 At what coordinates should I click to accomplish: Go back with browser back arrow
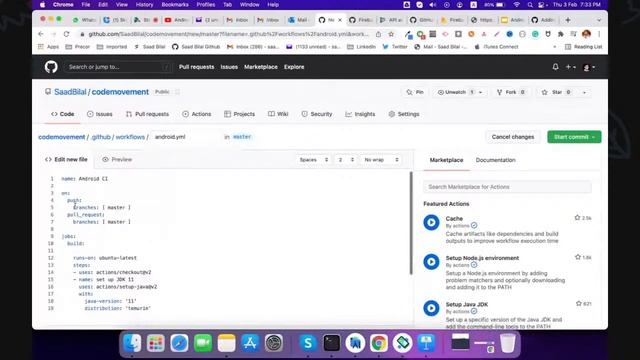40,34
